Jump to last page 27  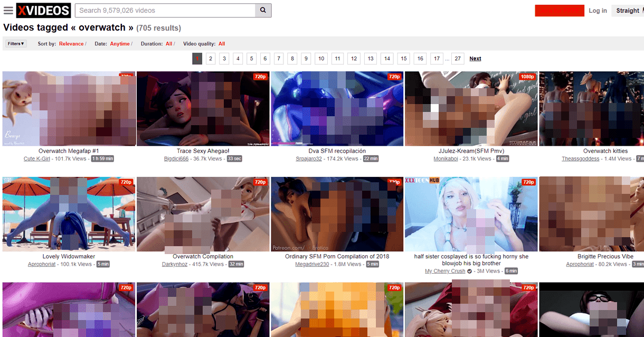[x=457, y=59]
